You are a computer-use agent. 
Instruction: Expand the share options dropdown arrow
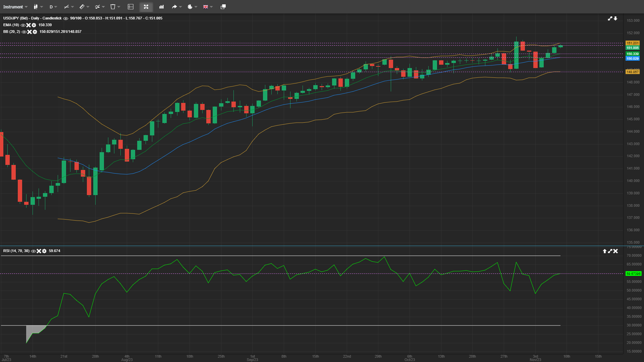[x=180, y=7]
